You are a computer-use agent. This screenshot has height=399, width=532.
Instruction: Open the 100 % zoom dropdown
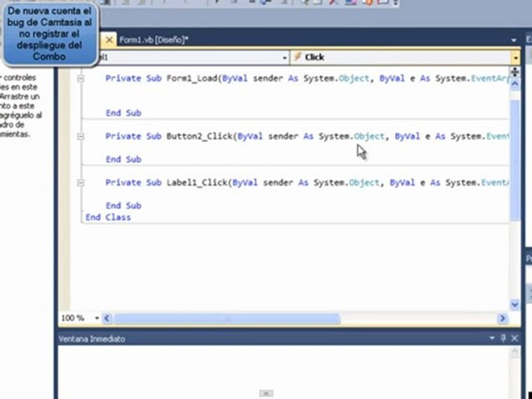(x=96, y=318)
